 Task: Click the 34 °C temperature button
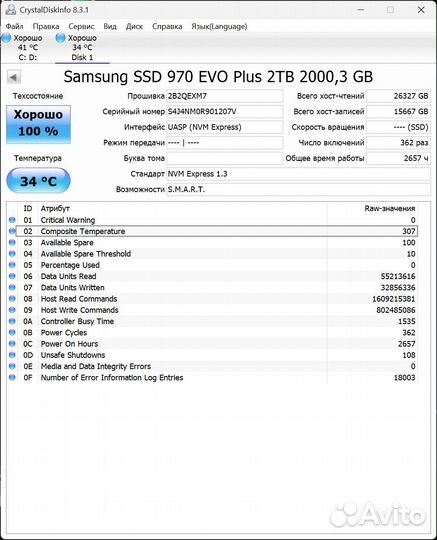coord(38,181)
